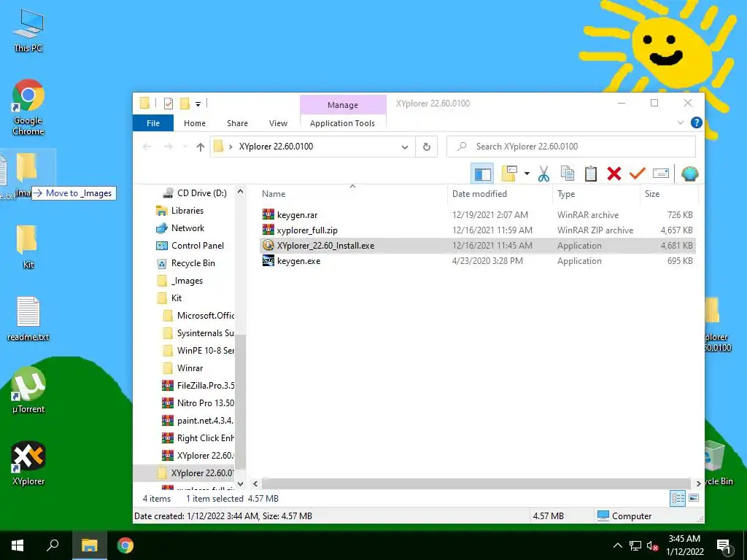
Task: Switch to Details view in status bar
Action: click(678, 499)
